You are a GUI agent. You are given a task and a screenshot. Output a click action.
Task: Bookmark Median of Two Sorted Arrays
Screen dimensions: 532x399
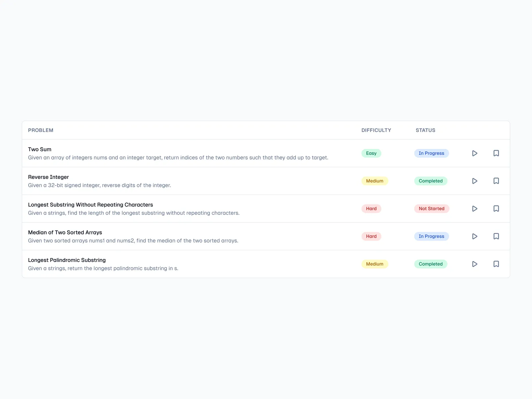(496, 236)
